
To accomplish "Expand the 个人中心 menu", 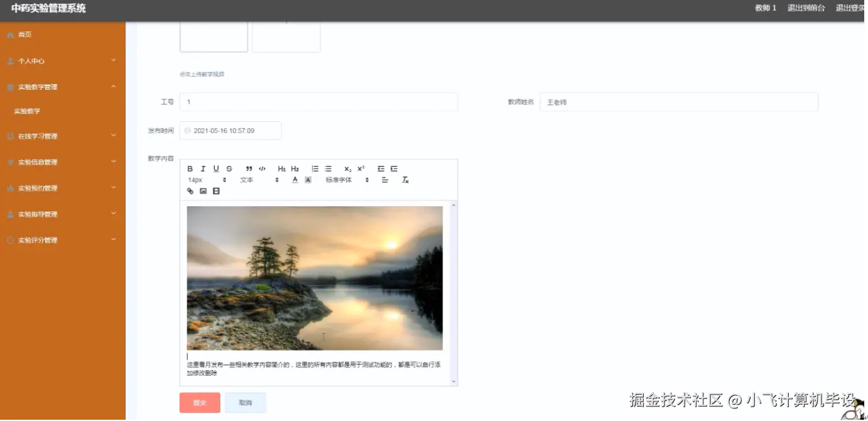I will [x=63, y=61].
